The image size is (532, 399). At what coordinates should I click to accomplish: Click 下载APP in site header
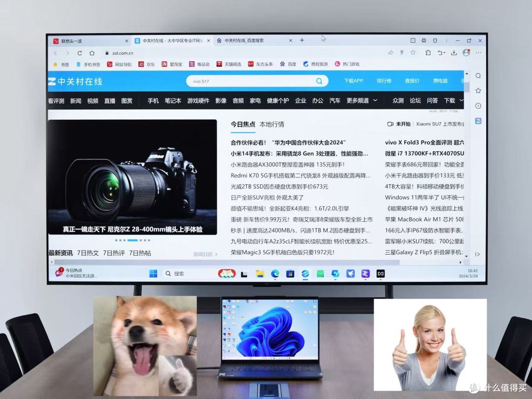tap(354, 81)
